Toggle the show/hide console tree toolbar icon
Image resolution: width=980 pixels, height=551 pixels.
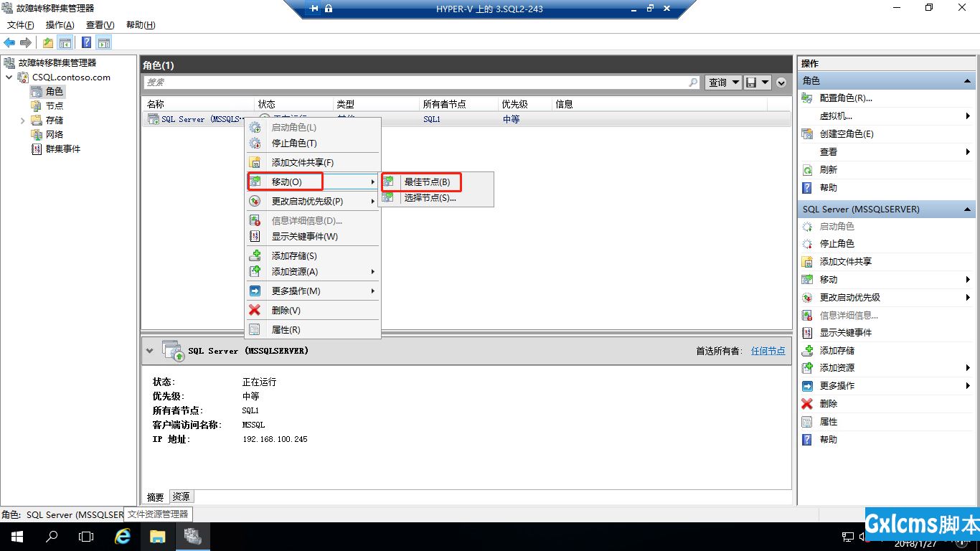65,42
